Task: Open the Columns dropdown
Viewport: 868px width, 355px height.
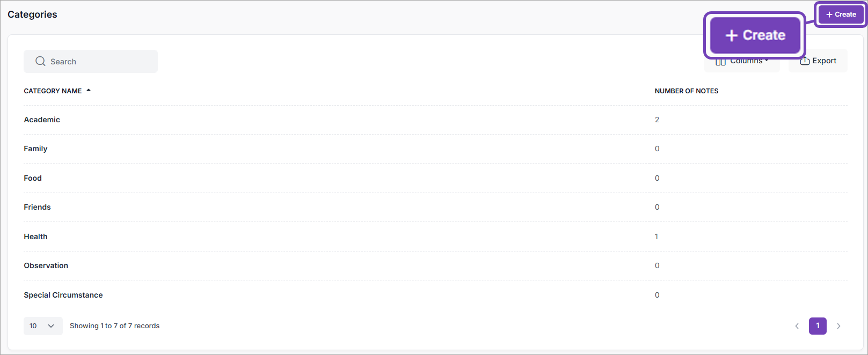Action: (x=746, y=64)
